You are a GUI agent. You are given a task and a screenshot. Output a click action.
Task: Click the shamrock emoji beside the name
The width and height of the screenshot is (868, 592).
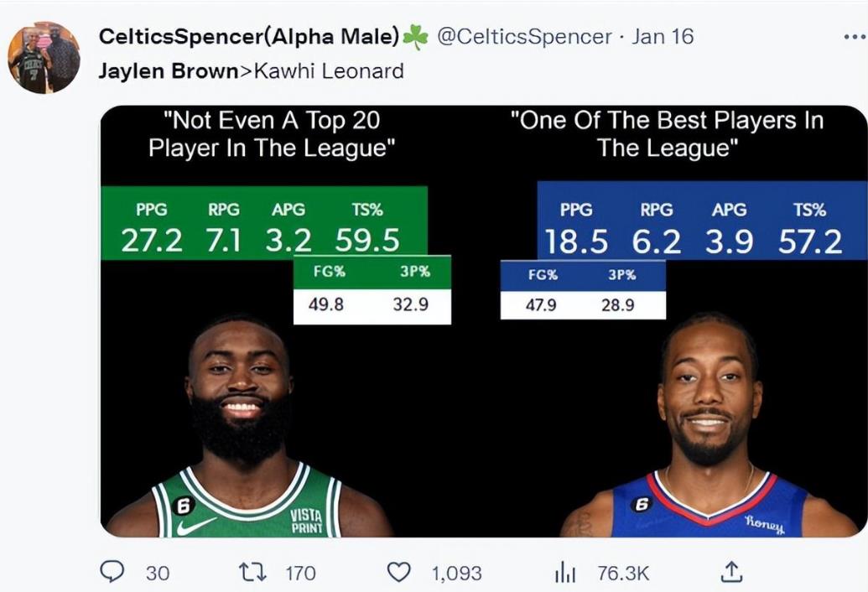(x=415, y=37)
